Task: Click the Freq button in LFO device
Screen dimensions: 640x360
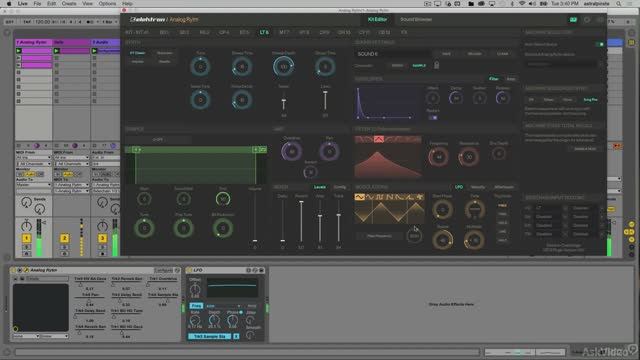Action: tap(196, 306)
